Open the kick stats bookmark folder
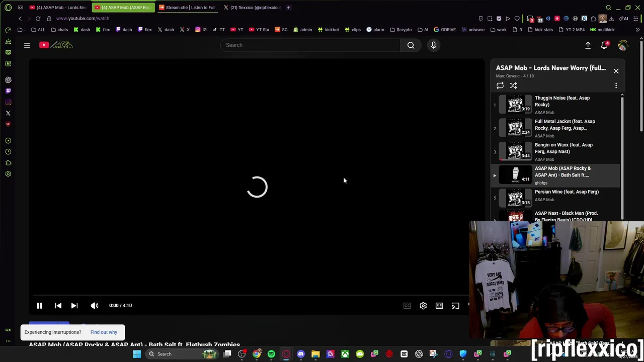 (541, 30)
